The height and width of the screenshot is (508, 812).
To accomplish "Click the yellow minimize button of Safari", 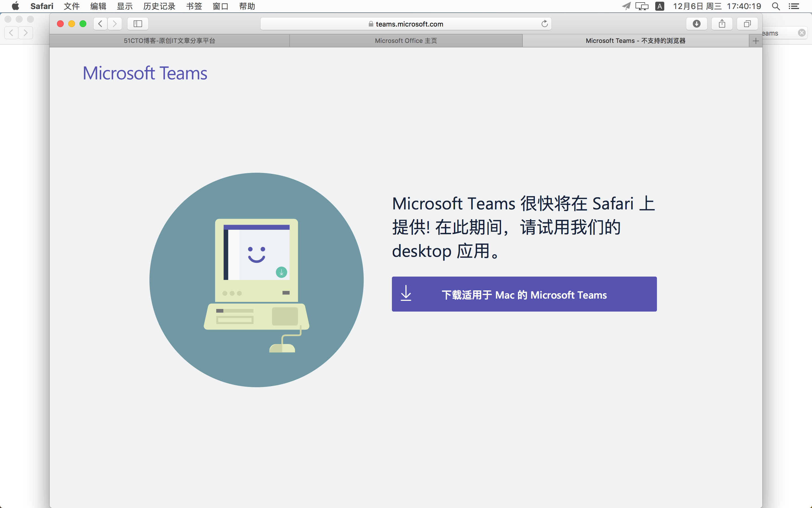I will pos(71,23).
